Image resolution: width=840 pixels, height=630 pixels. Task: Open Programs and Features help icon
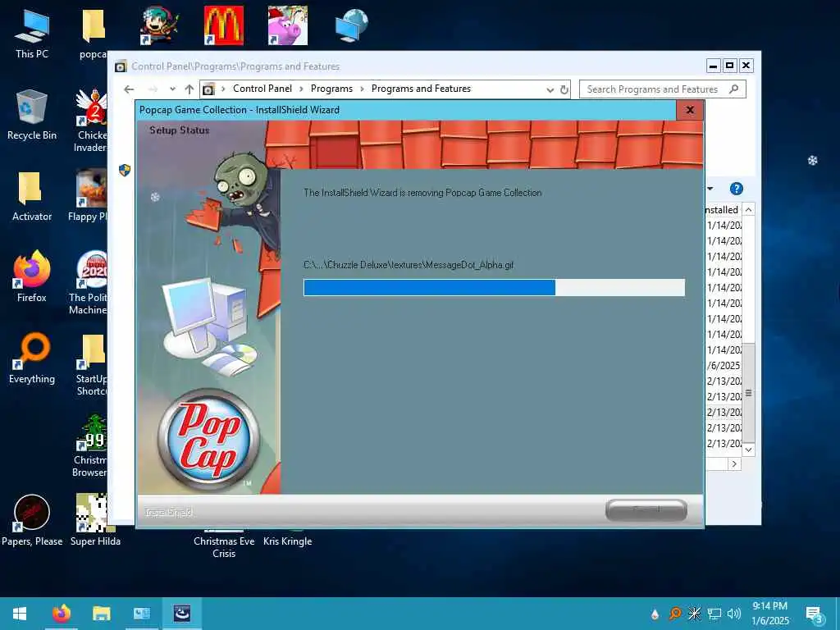pyautogui.click(x=737, y=189)
